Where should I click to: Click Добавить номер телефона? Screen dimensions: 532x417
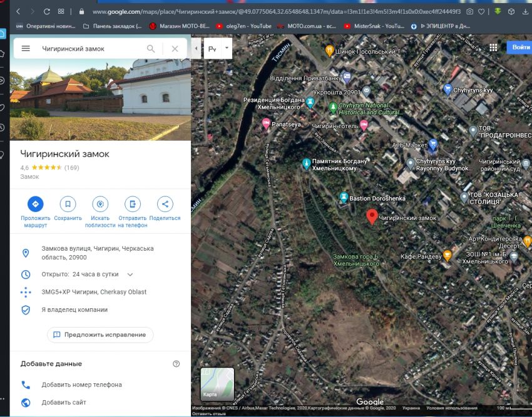[81, 384]
